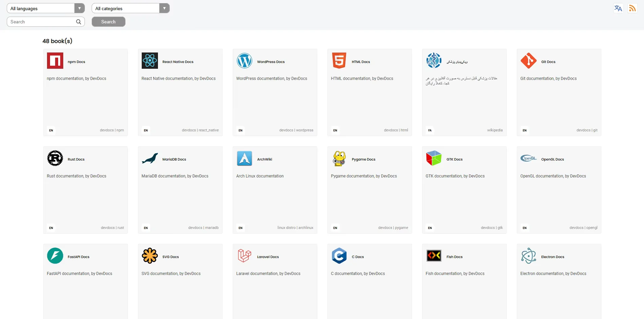
Task: Click the C language hexagon logo
Action: [339, 256]
